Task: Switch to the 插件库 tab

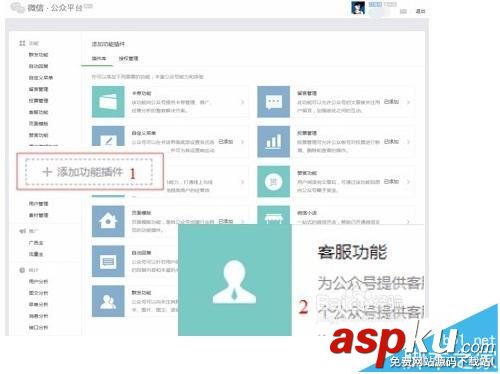Action: (x=99, y=58)
